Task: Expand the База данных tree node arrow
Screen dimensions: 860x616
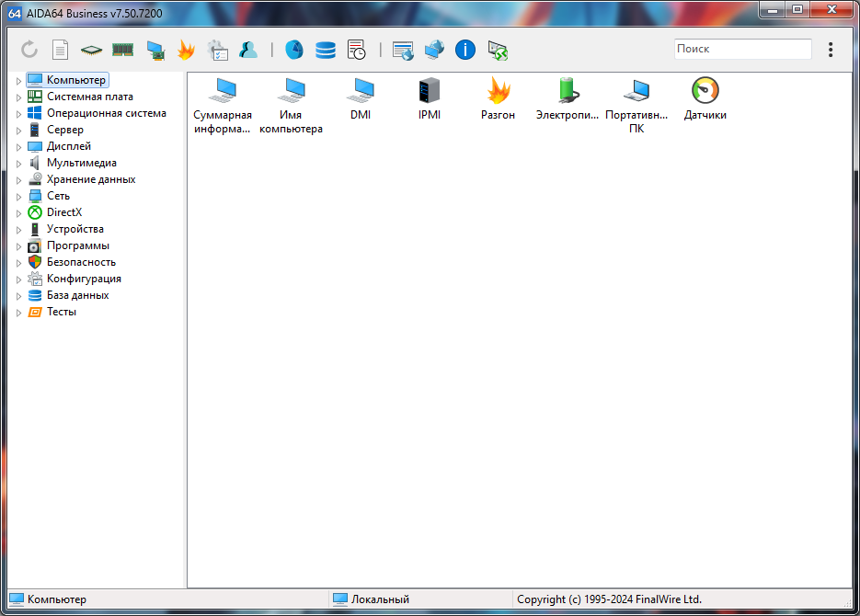Action: [18, 295]
